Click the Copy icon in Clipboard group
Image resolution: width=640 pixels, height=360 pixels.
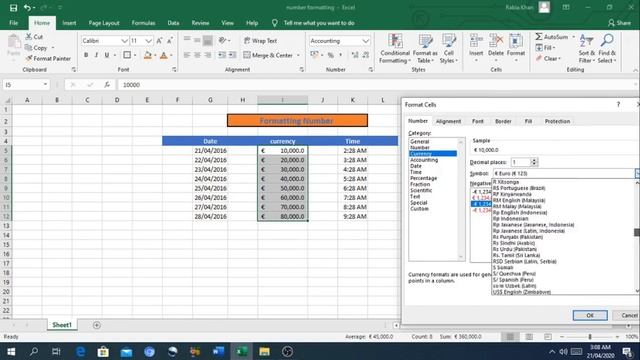tap(29, 48)
